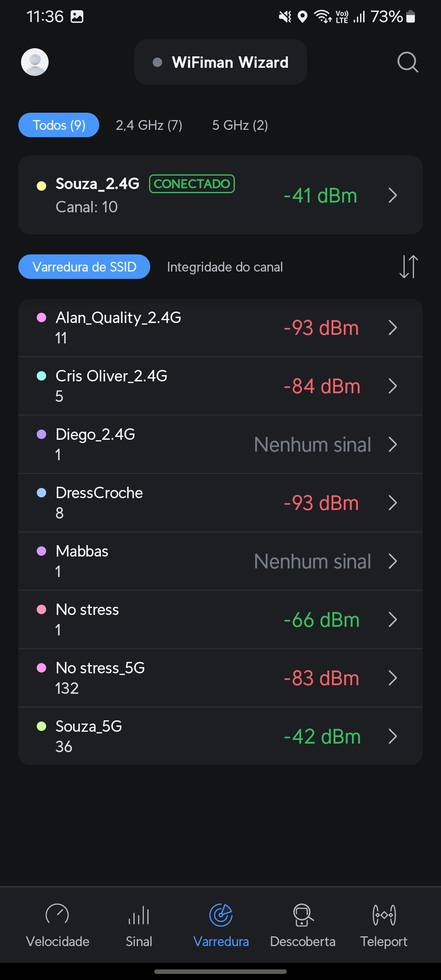Filter networks by 2,4 GHz (7)

[149, 125]
